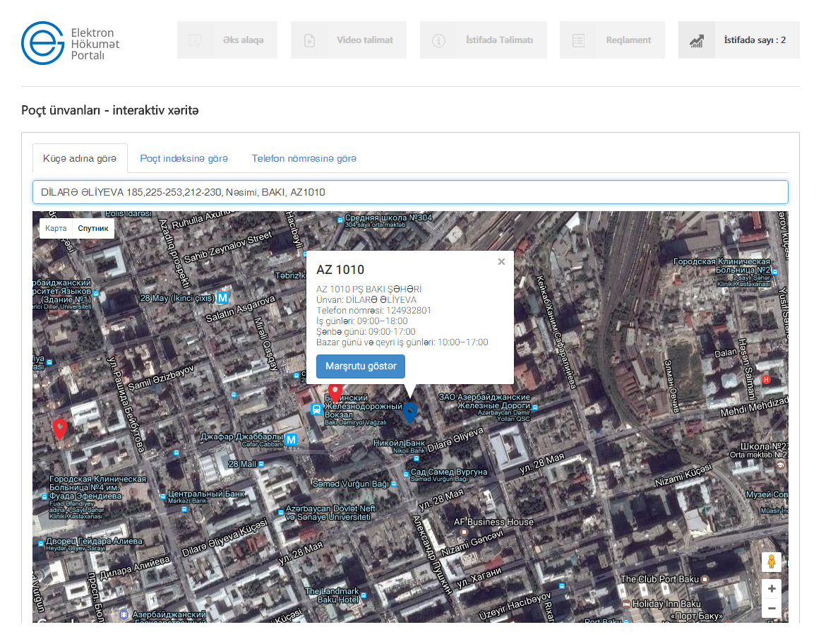Click the red hospital H marker
Image resolution: width=821 pixels, height=644 pixels.
766,379
